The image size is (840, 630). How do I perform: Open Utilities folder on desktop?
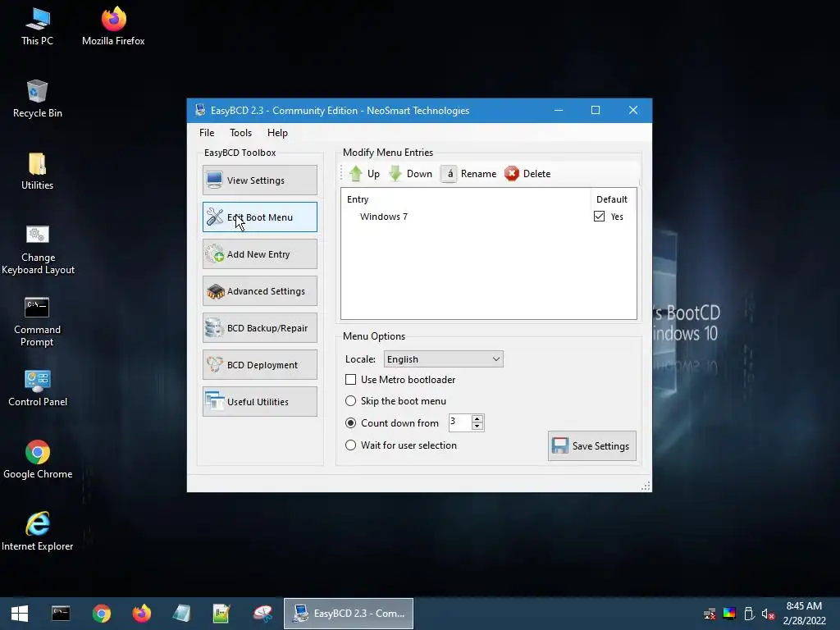pyautogui.click(x=37, y=171)
